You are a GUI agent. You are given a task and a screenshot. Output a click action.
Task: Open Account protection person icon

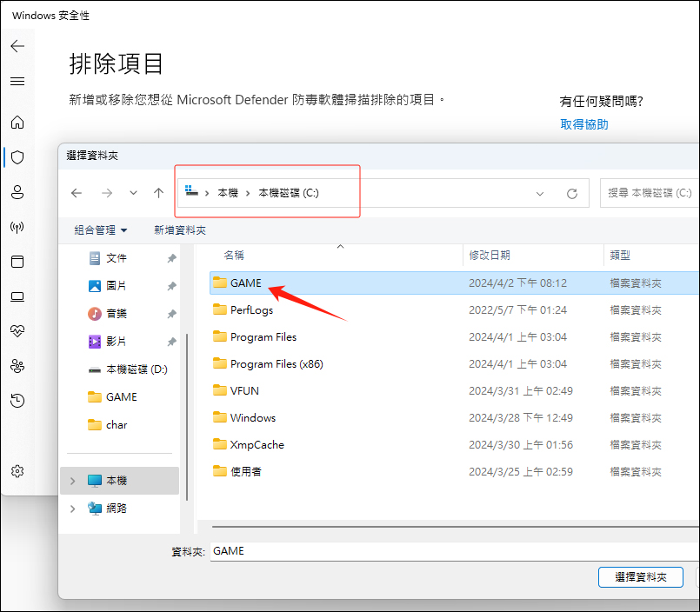pyautogui.click(x=17, y=192)
